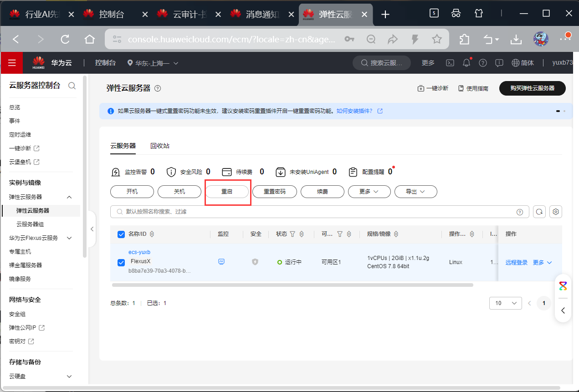579x392 pixels.
Task: Click the name search filter field
Action: click(x=320, y=212)
